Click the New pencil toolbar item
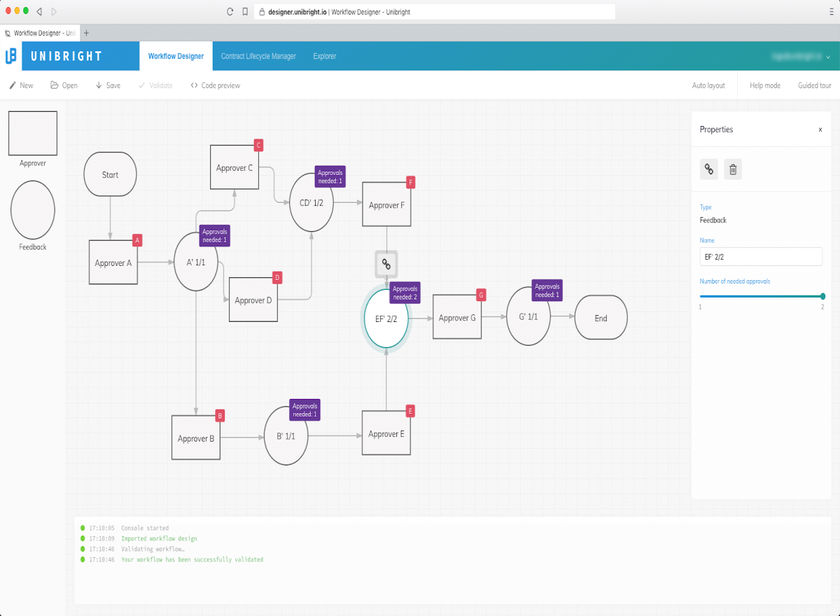 (20, 85)
